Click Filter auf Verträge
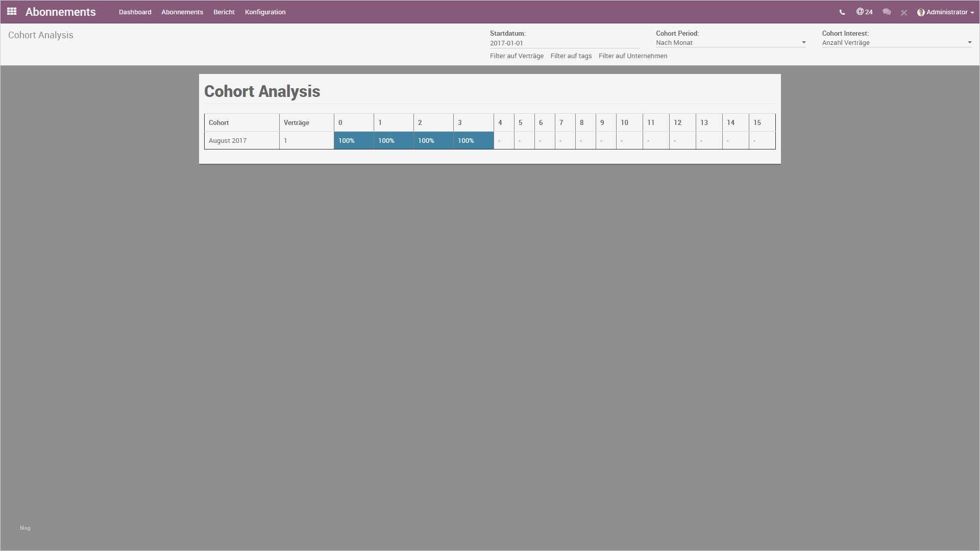 [x=517, y=56]
